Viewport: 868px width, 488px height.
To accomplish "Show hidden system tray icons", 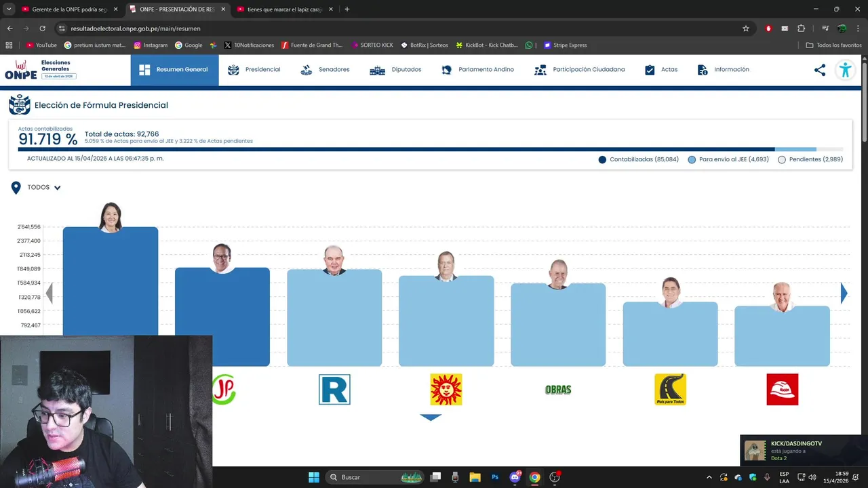I will pos(709,477).
